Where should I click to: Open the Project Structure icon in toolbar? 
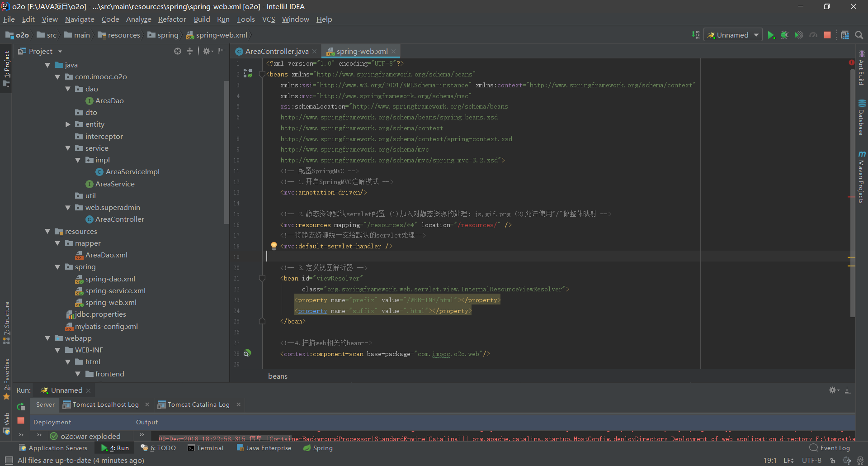pyautogui.click(x=844, y=35)
